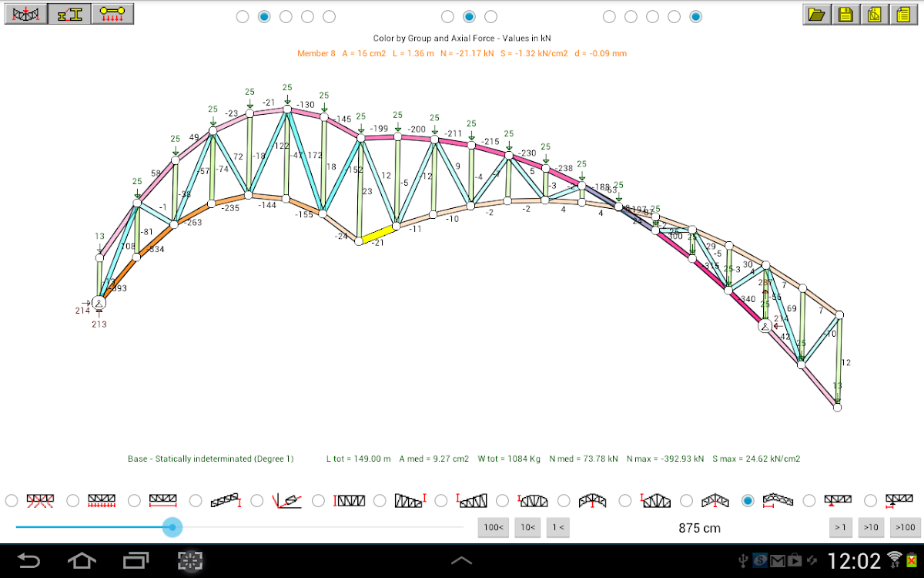The width and height of the screenshot is (924, 578).
Task: Click the blue slider handle
Action: pos(172,527)
